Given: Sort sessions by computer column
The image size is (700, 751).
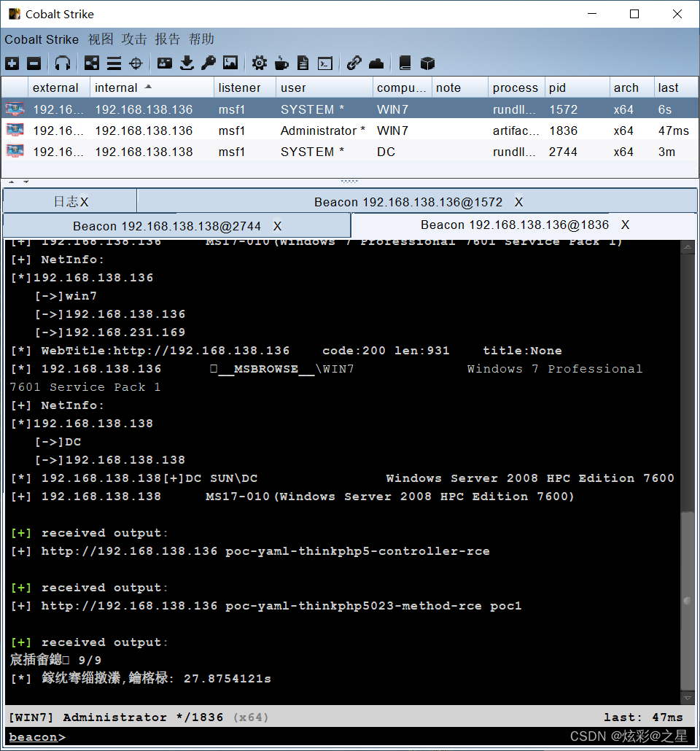Looking at the screenshot, I should (402, 87).
